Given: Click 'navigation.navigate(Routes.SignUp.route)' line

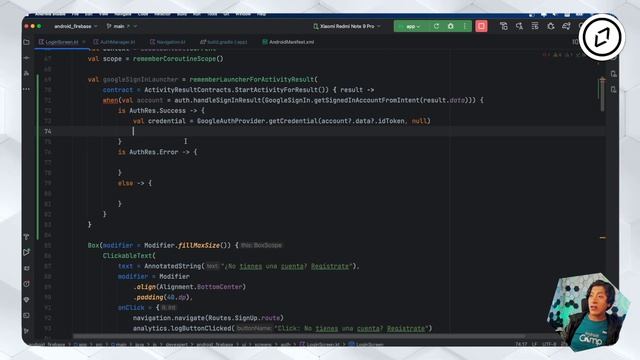Looking at the screenshot, I should 208,318.
